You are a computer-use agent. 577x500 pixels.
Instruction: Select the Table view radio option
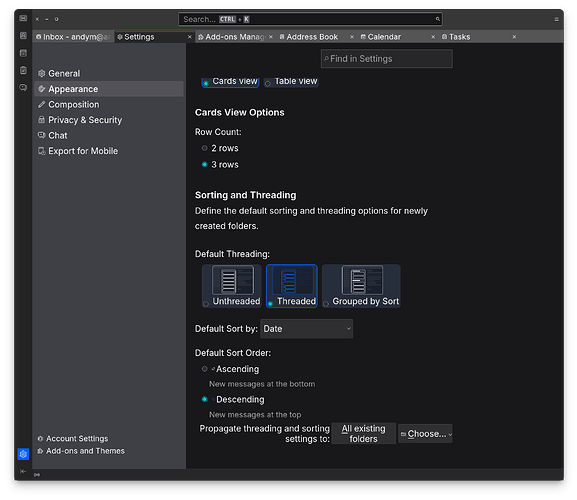pos(268,84)
